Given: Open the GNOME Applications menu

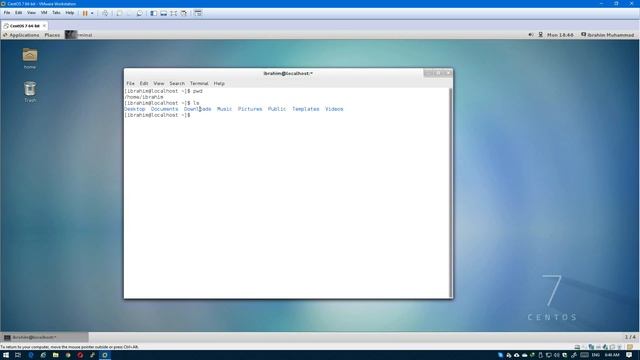Looking at the screenshot, I should click(x=21, y=35).
